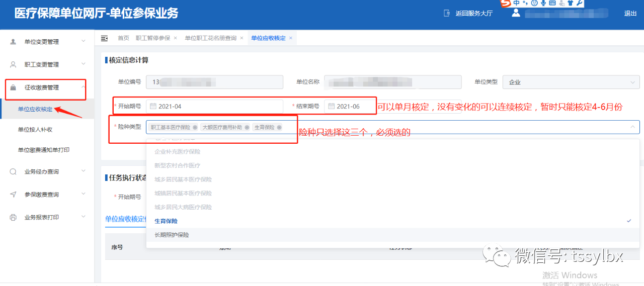Viewport: 644px width, 286px height.
Task: Deselect the checked 生育保险 option in list
Action: click(166, 221)
